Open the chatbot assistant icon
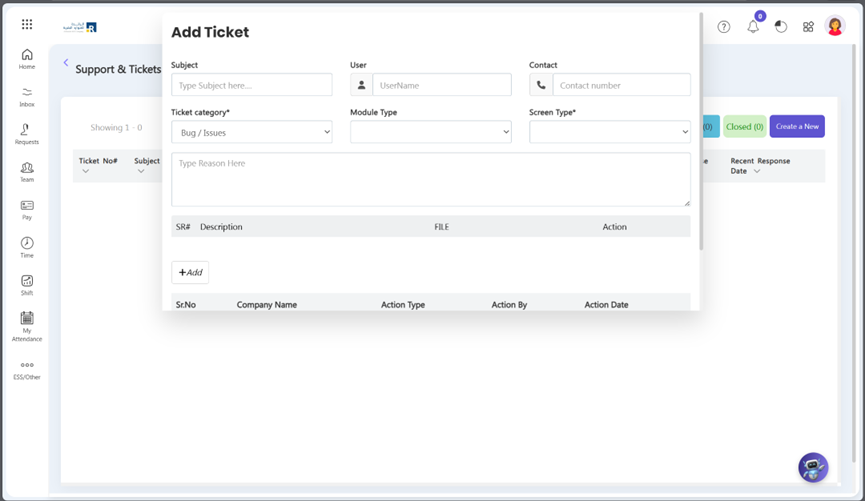Screen dimensions: 865x501 (813, 467)
